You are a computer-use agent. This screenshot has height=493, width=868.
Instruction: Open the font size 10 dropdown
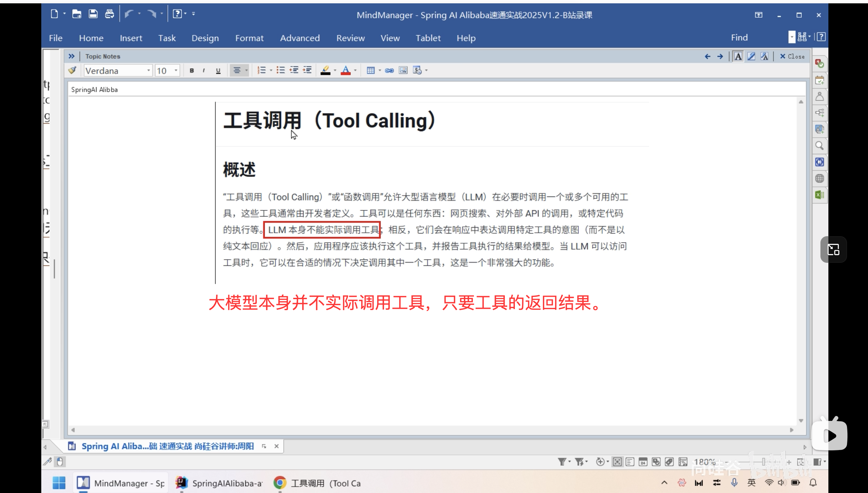[x=175, y=70]
